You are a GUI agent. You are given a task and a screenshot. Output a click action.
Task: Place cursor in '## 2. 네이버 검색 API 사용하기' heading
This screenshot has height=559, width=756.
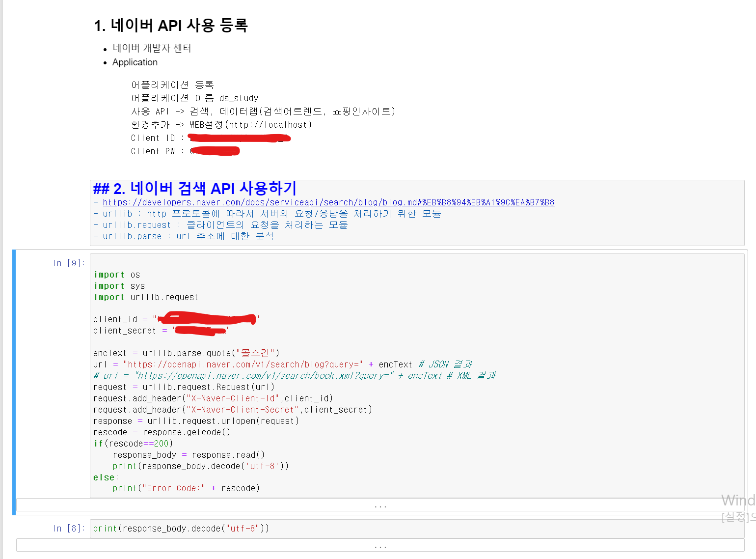click(195, 189)
